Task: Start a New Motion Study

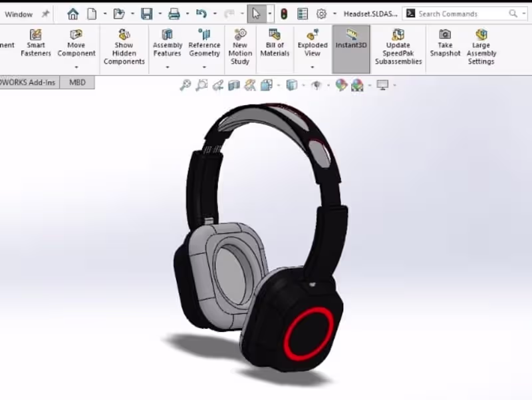Action: tap(240, 49)
